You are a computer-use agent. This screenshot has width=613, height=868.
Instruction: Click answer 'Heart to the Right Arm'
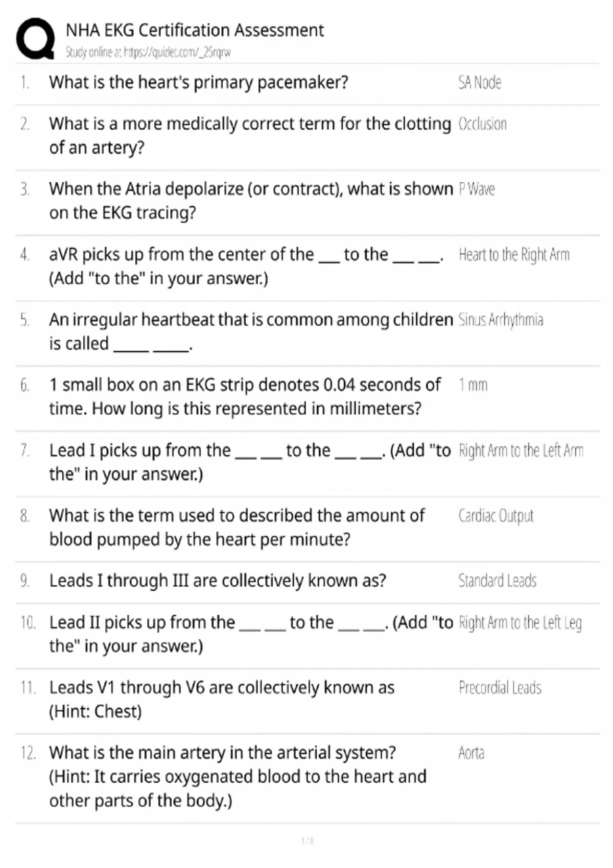point(514,255)
